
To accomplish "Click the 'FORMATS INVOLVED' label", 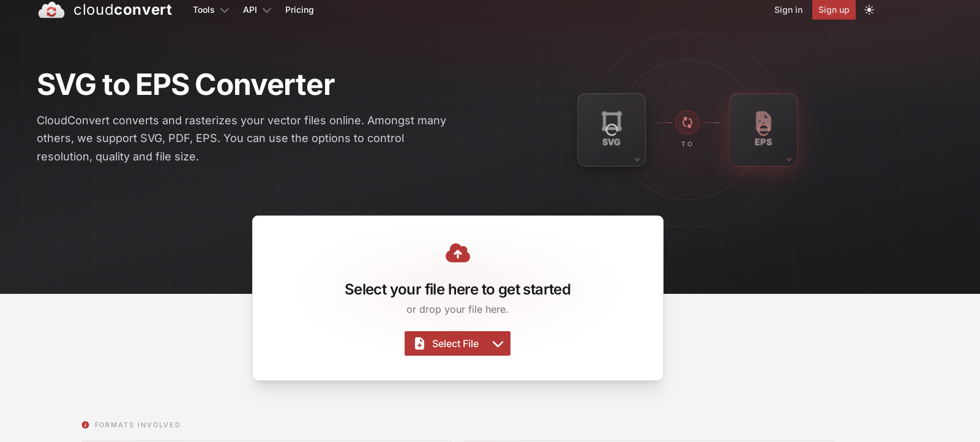I will 138,425.
